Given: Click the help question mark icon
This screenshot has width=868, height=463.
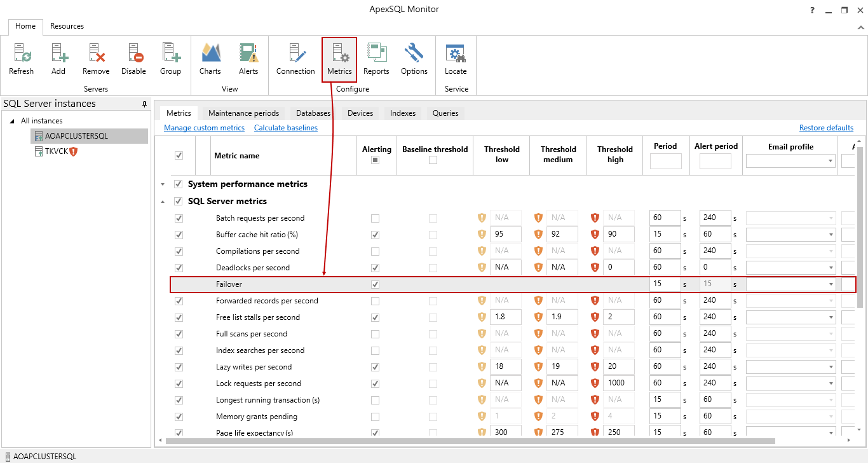Looking at the screenshot, I should pos(813,10).
